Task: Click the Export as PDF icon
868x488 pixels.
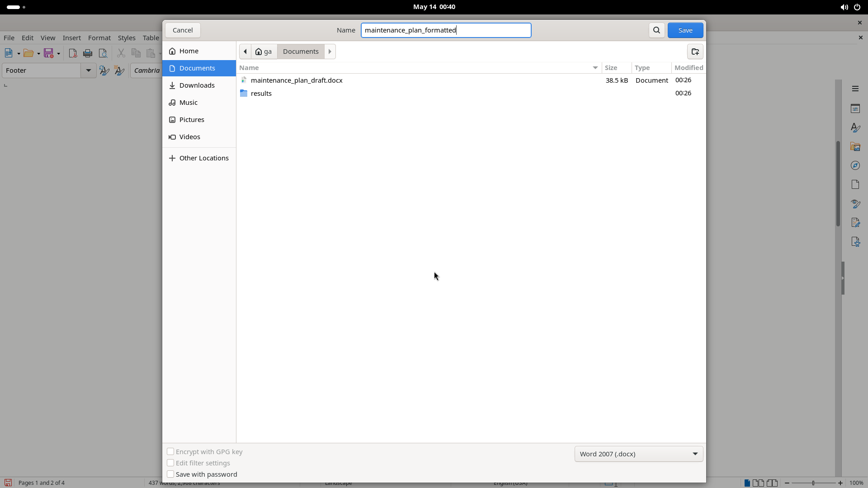Action: pyautogui.click(x=72, y=53)
